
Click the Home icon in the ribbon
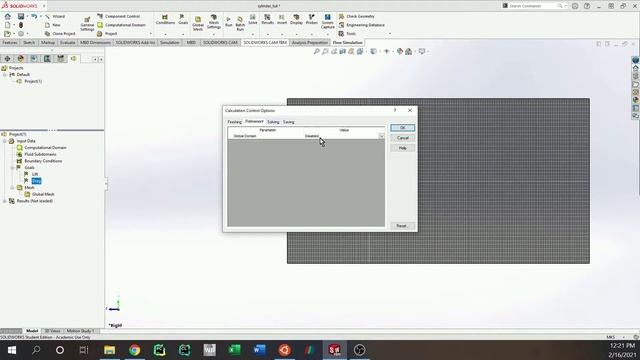(x=7, y=16)
